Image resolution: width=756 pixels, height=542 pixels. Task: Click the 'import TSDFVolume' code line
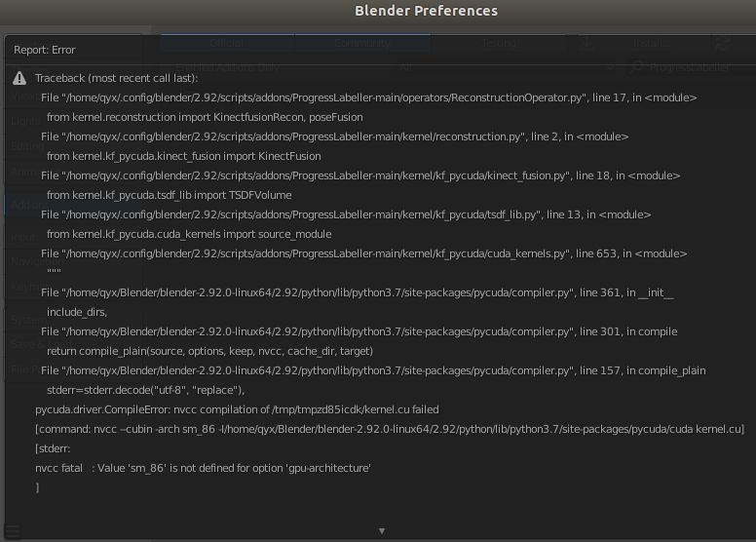(x=170, y=196)
